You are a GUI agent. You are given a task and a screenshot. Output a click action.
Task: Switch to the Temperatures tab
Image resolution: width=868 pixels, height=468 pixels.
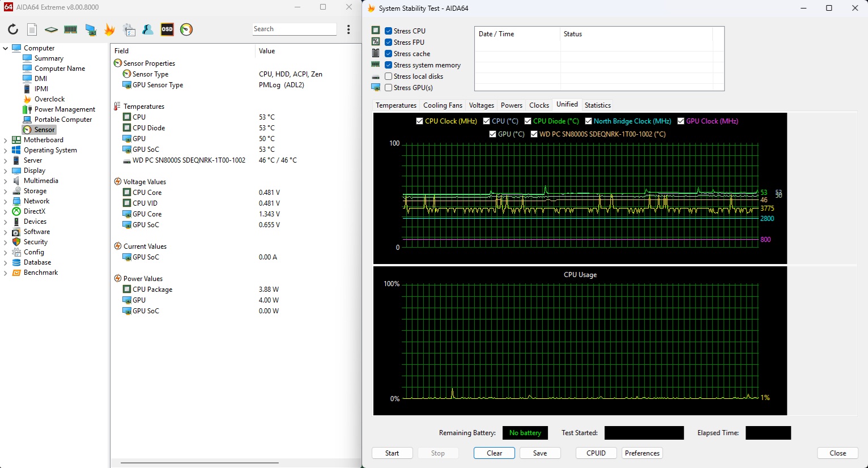pyautogui.click(x=395, y=105)
